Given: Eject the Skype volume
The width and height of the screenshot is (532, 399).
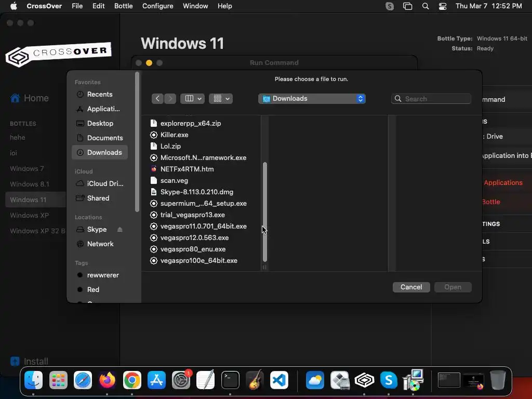Looking at the screenshot, I should click(x=120, y=229).
